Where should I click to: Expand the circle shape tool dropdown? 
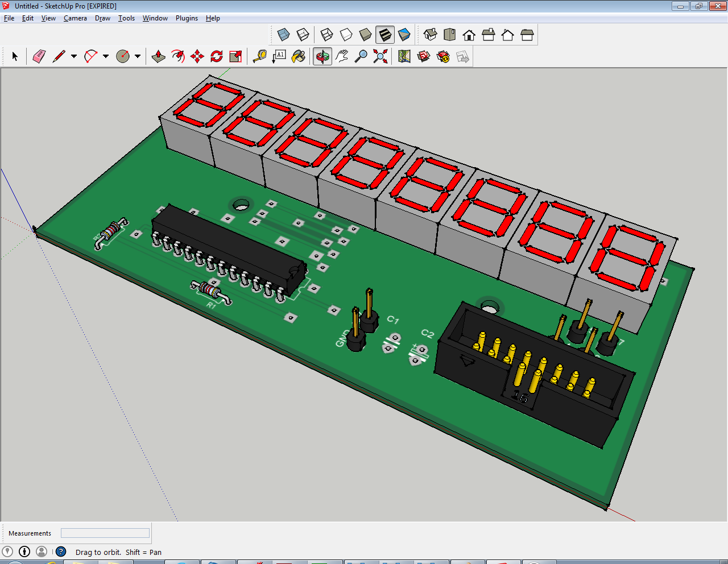(138, 56)
